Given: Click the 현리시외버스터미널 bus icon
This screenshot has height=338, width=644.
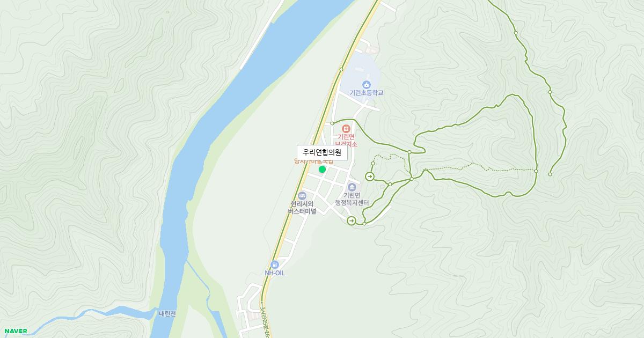Looking at the screenshot, I should [x=302, y=196].
